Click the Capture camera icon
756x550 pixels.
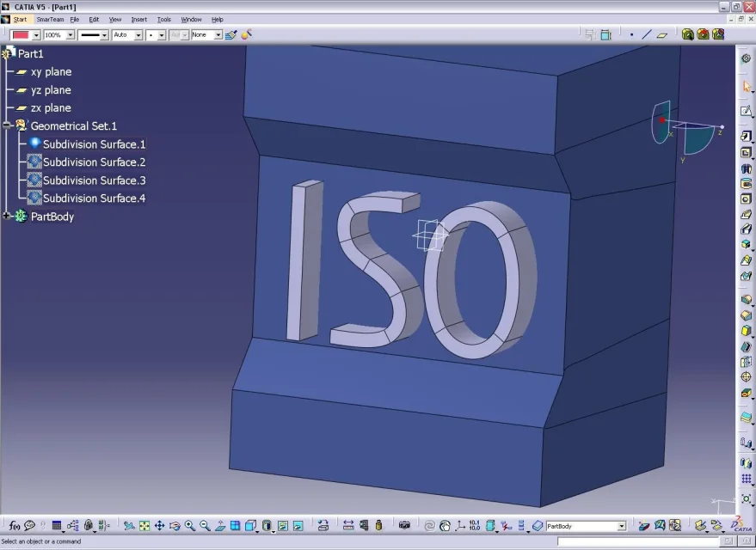404,525
